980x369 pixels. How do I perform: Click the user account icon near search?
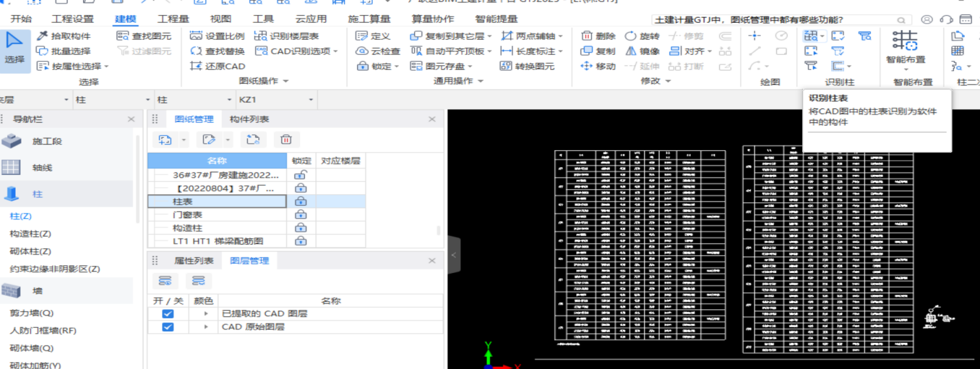pyautogui.click(x=927, y=20)
